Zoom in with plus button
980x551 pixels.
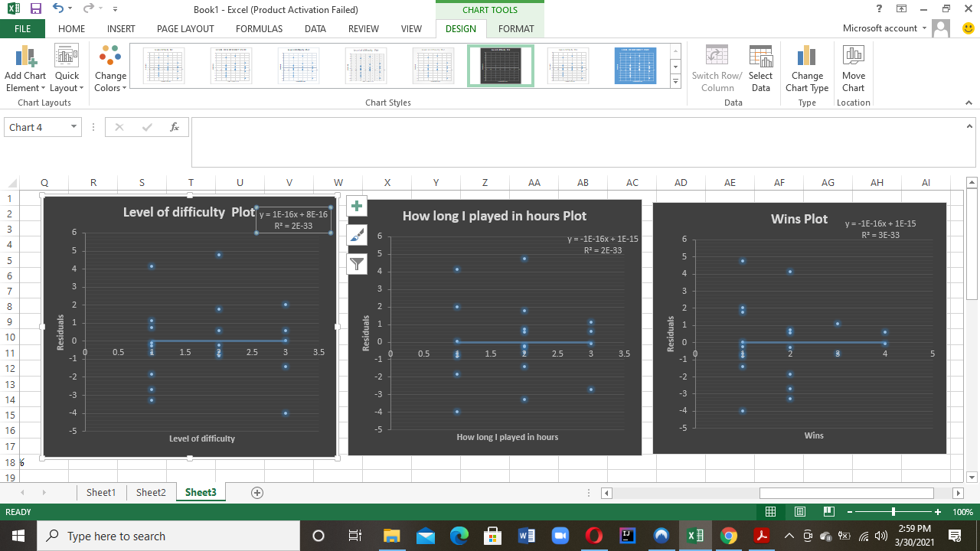(938, 511)
